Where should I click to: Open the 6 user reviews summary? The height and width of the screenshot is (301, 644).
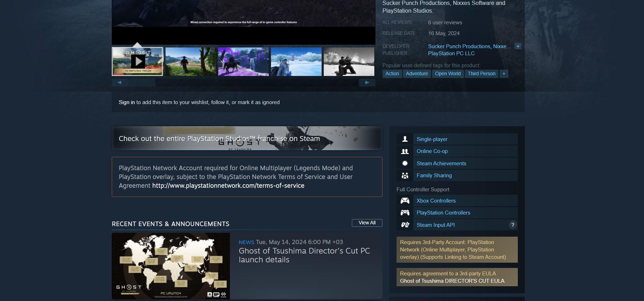tap(445, 23)
